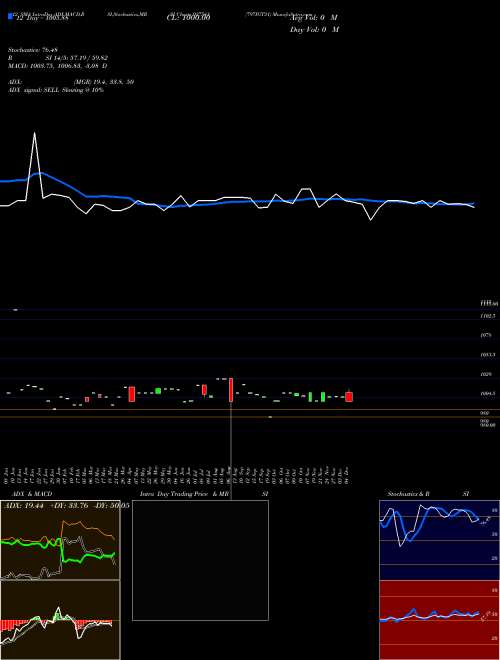Click the MACD histogram panel with red bars
Image resolution: width=500 pixels, height=660 pixels.
(x=60, y=620)
